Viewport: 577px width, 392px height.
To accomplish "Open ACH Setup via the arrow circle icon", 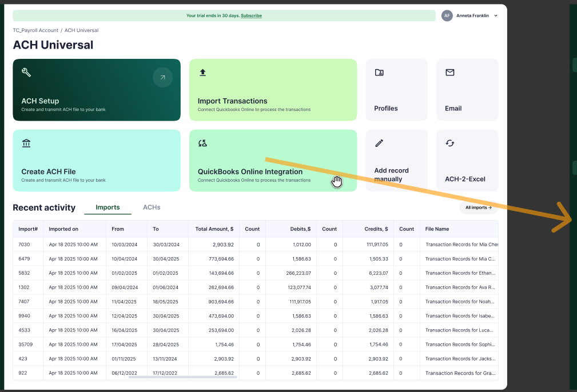I will pos(162,77).
